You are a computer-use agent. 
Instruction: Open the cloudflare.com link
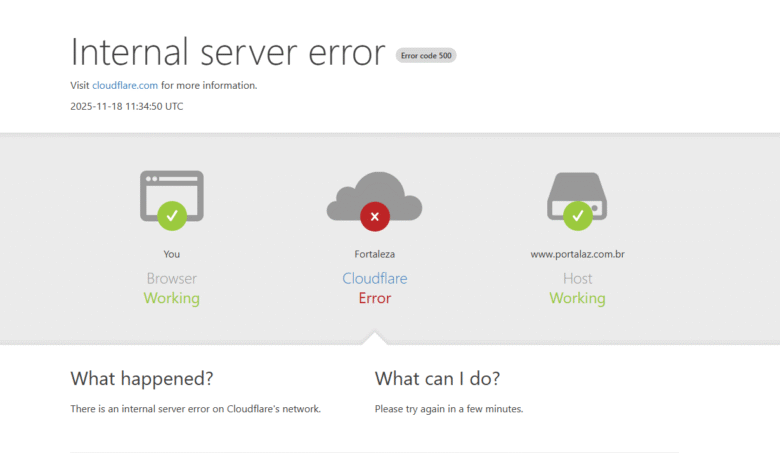click(x=125, y=85)
